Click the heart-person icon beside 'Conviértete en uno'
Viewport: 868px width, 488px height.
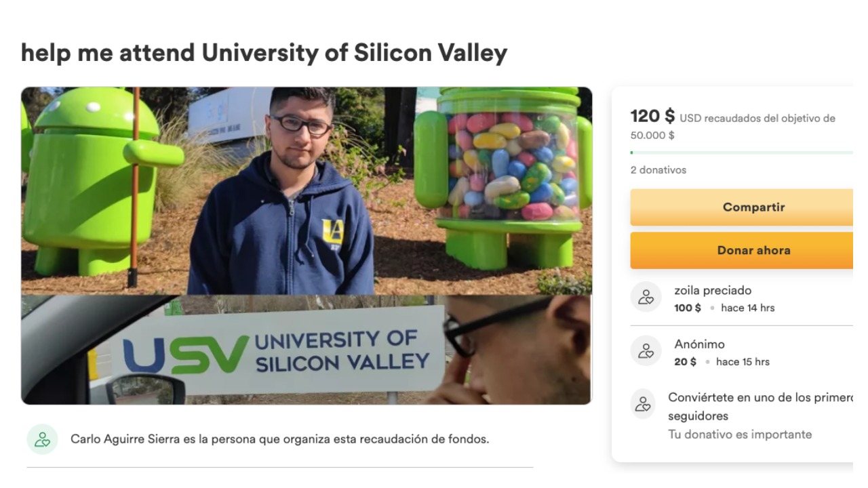click(x=643, y=404)
